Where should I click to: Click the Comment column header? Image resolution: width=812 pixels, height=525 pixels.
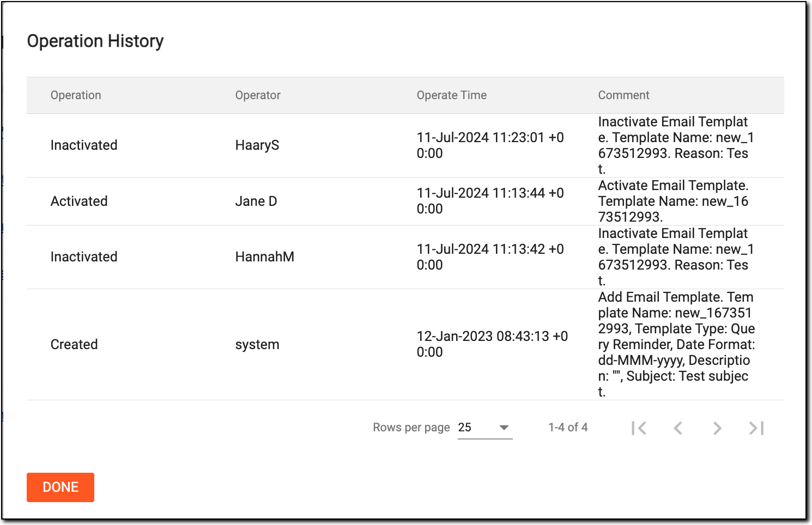[623, 95]
